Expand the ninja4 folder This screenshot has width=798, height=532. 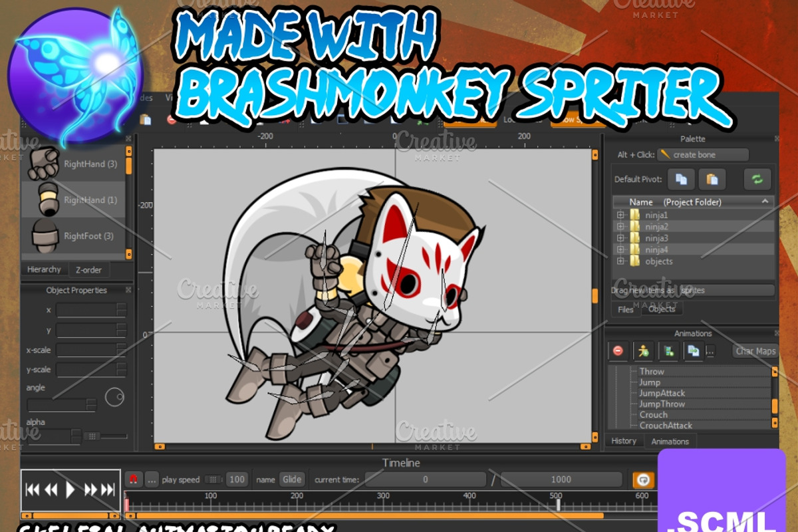click(x=620, y=249)
